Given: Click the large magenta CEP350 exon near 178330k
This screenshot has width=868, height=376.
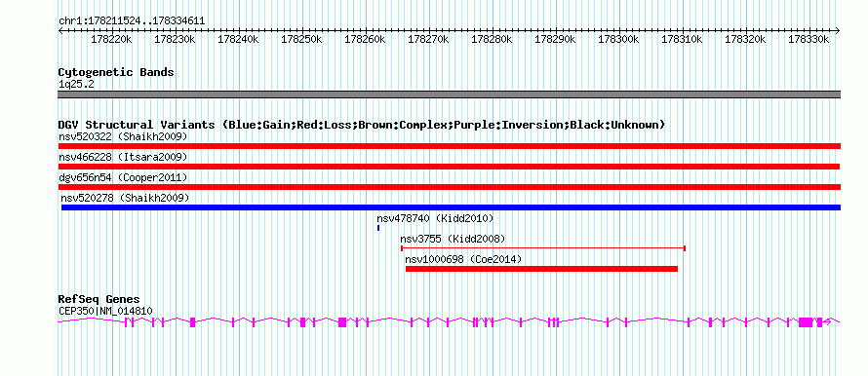Looking at the screenshot, I should [x=806, y=321].
